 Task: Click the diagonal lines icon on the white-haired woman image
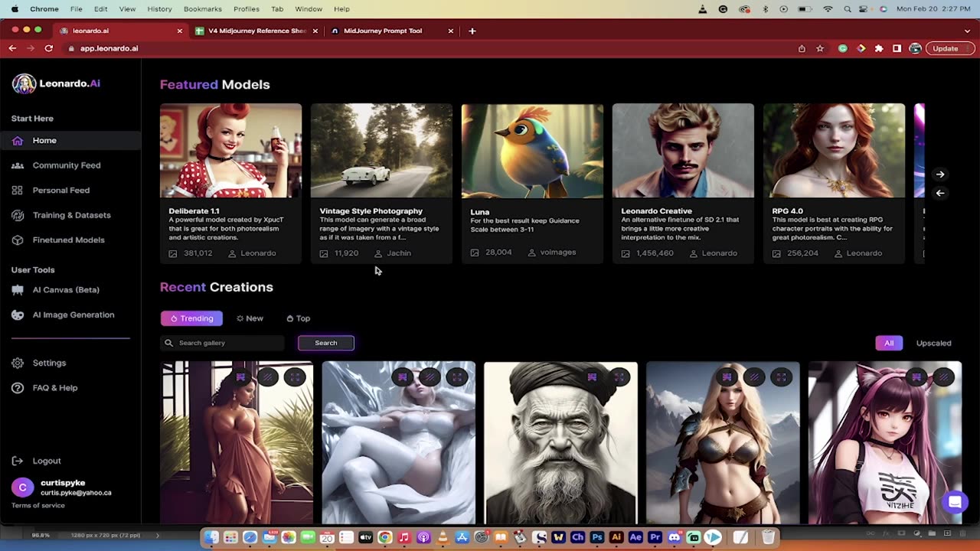430,377
